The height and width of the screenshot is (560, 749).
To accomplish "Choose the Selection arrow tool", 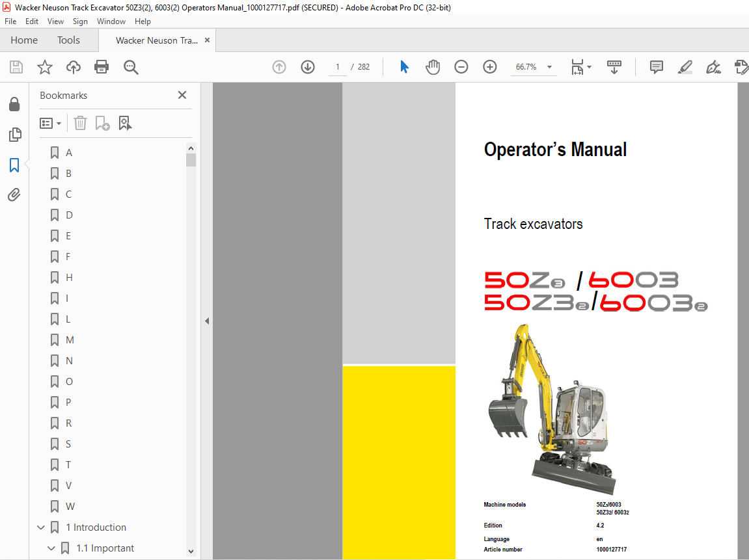I will click(404, 67).
